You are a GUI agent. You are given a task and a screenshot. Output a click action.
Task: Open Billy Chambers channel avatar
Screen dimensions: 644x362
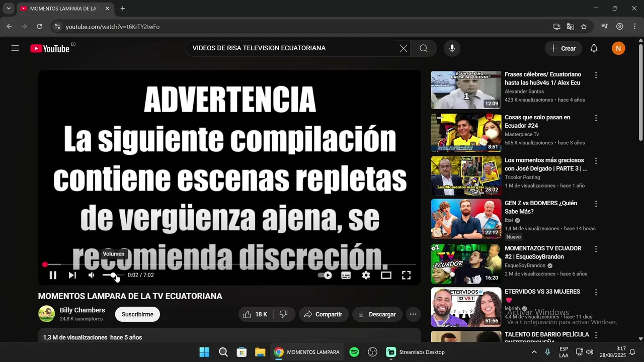(47, 314)
